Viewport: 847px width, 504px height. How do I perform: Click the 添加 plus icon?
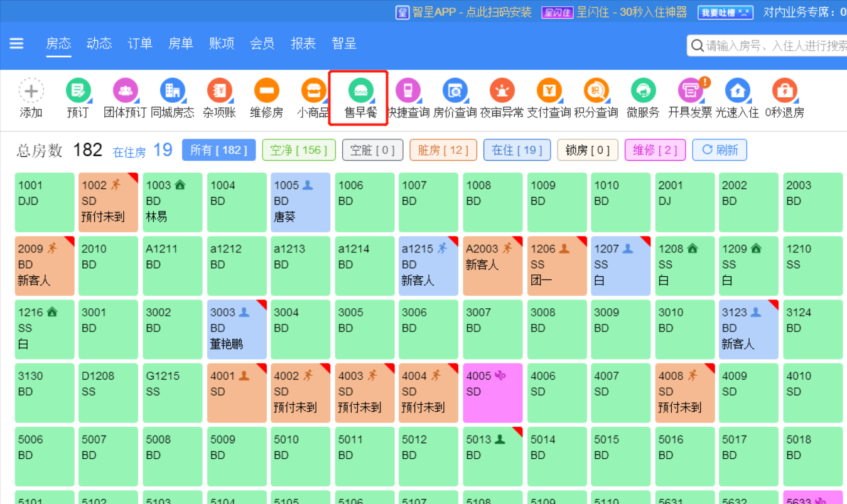(31, 91)
